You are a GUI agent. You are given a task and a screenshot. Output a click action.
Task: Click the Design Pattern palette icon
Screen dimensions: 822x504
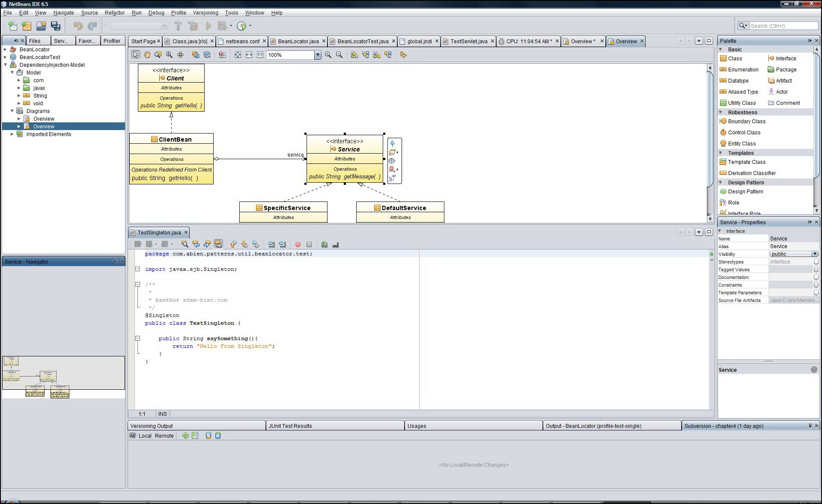coord(724,191)
